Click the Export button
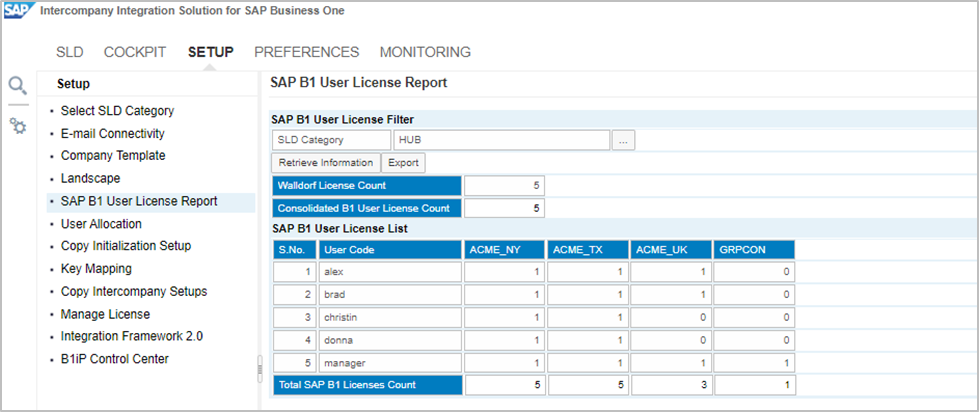Screen dimensions: 979x412 pyautogui.click(x=403, y=163)
